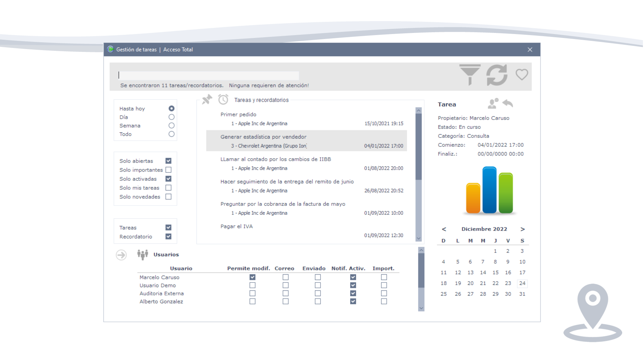This screenshot has width=644, height=358.
Task: Open the Pagar el IVA task
Action: pos(236,227)
